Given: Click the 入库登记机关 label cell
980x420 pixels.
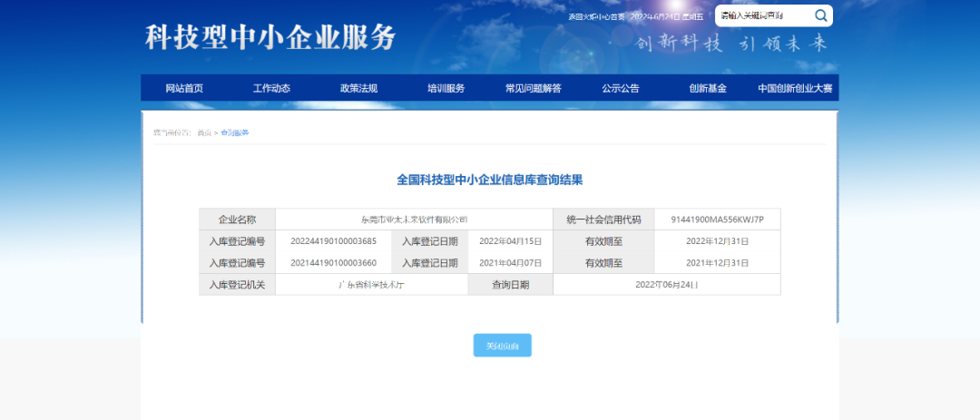Looking at the screenshot, I should pyautogui.click(x=238, y=284).
